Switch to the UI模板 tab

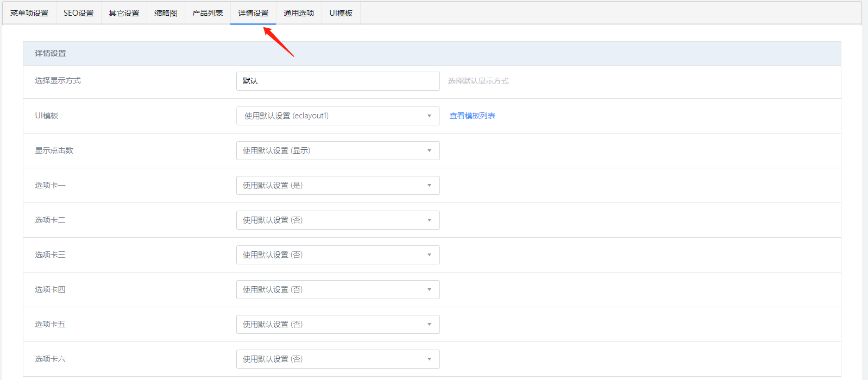coord(341,13)
